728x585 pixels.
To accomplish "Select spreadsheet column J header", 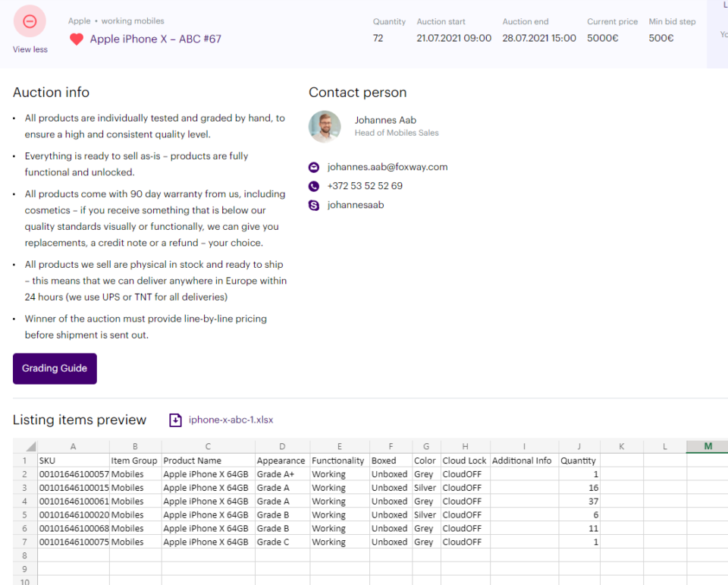I will pyautogui.click(x=579, y=447).
